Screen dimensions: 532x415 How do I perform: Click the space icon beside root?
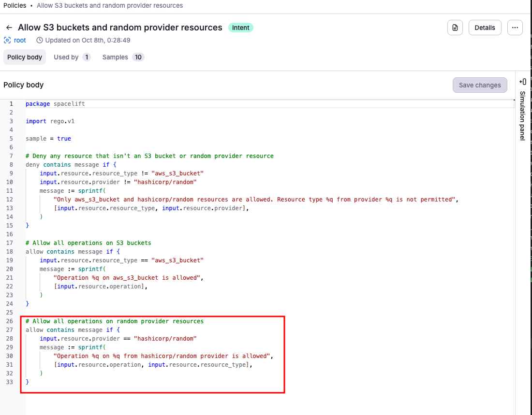click(7, 40)
